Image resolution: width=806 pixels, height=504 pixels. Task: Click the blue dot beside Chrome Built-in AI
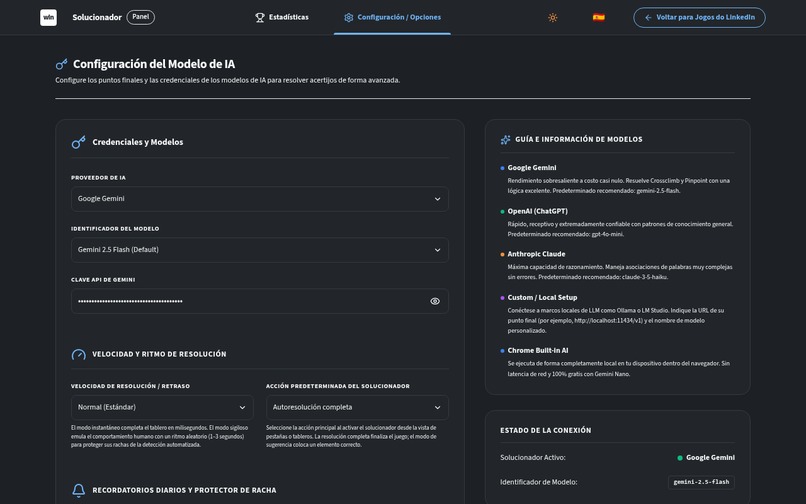(x=502, y=351)
